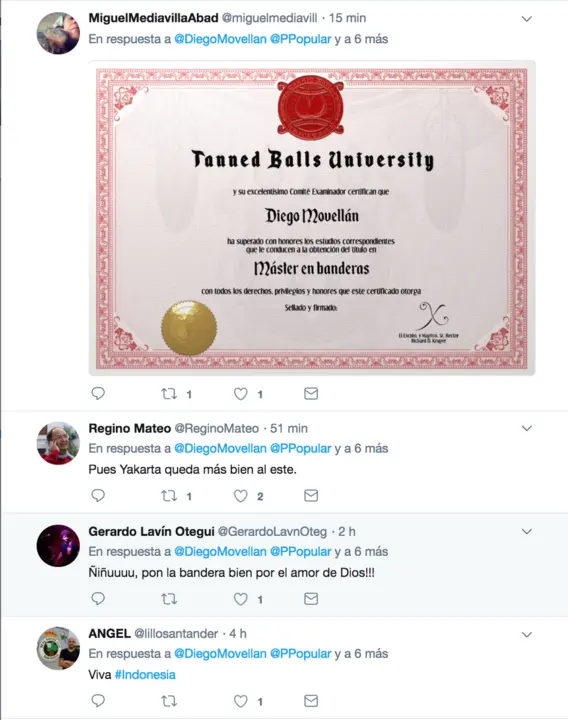Reply to MiguelMediavillaAbad's certificate tweet
Screen dimensions: 568x720
(x=98, y=394)
